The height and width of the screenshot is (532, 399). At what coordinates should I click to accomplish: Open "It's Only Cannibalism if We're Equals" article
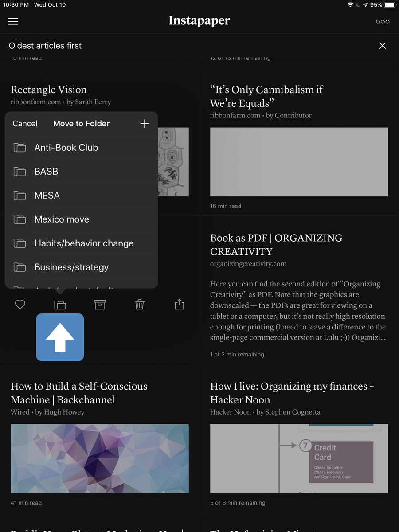point(266,96)
